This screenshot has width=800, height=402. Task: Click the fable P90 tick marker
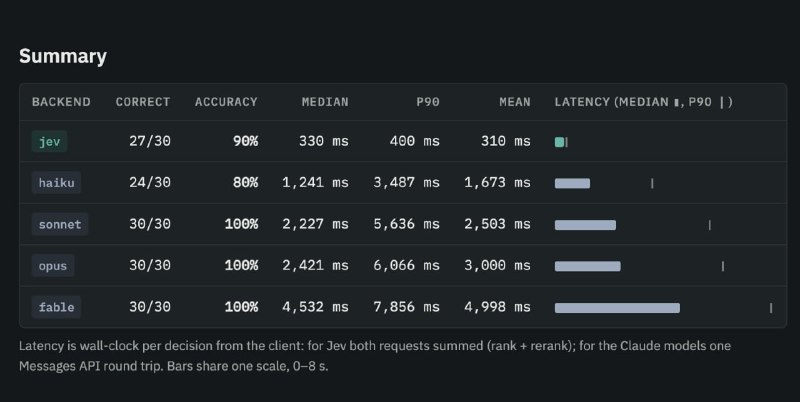[x=771, y=308]
